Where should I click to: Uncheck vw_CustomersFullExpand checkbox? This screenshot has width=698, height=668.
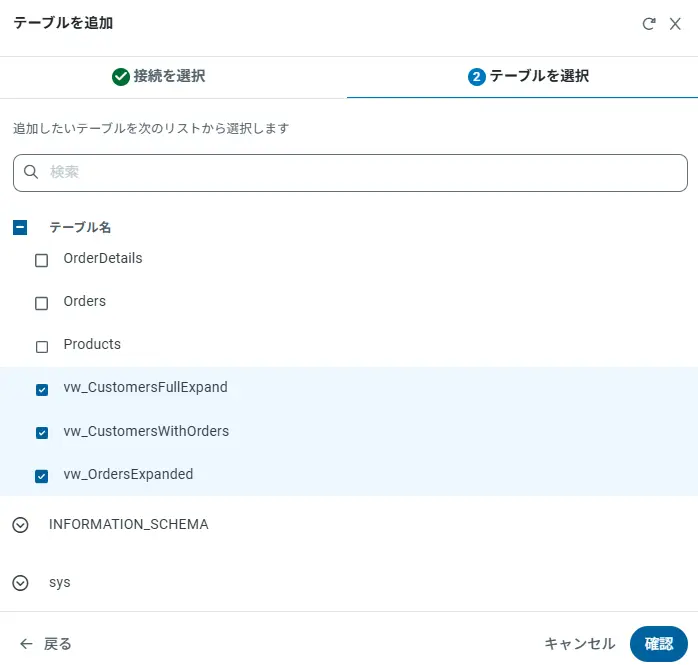coord(42,389)
